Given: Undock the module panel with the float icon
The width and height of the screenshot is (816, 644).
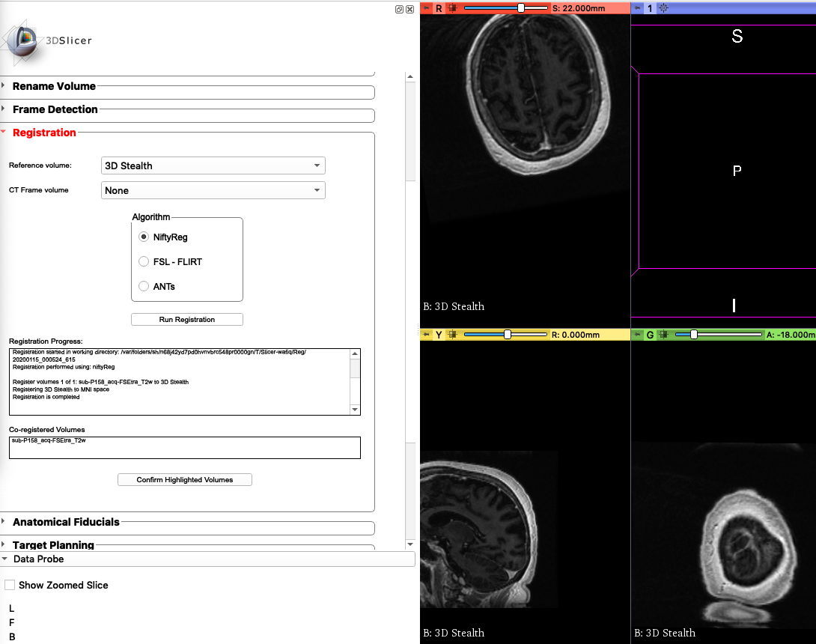Looking at the screenshot, I should coord(399,10).
